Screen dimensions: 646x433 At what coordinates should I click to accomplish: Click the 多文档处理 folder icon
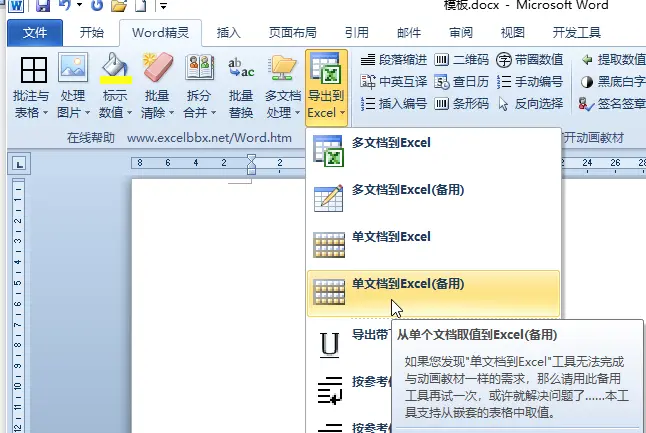pos(283,68)
